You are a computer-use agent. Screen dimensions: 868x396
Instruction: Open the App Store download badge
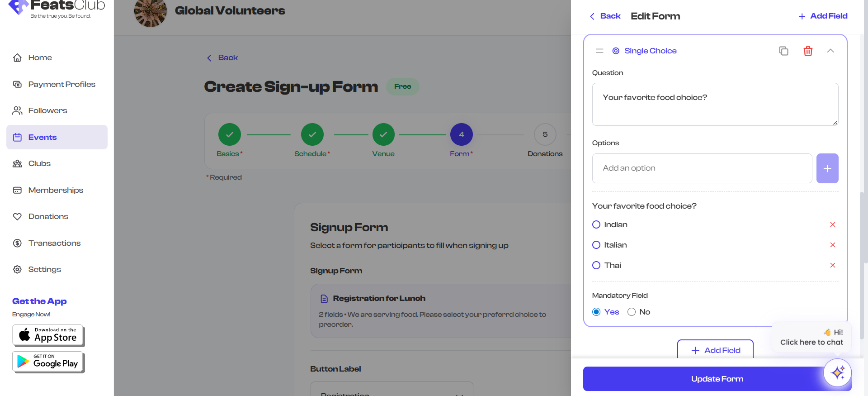click(x=48, y=335)
